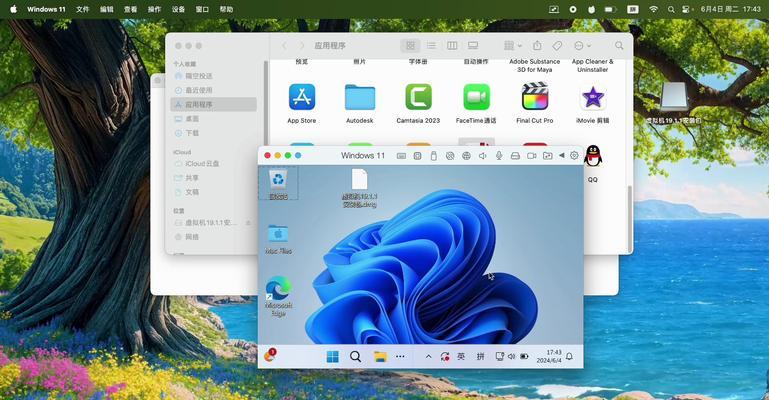This screenshot has height=400, width=769.
Task: Expand hidden tray icons chevron
Action: coord(428,356)
